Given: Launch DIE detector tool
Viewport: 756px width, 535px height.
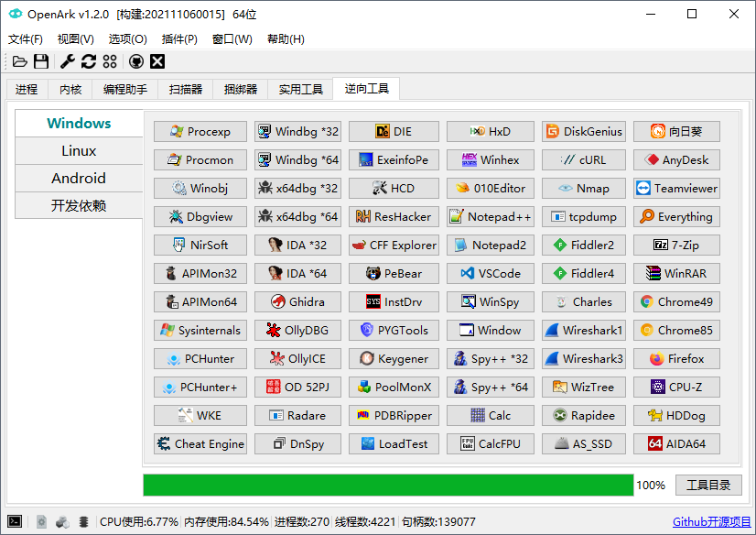Looking at the screenshot, I should [x=394, y=132].
